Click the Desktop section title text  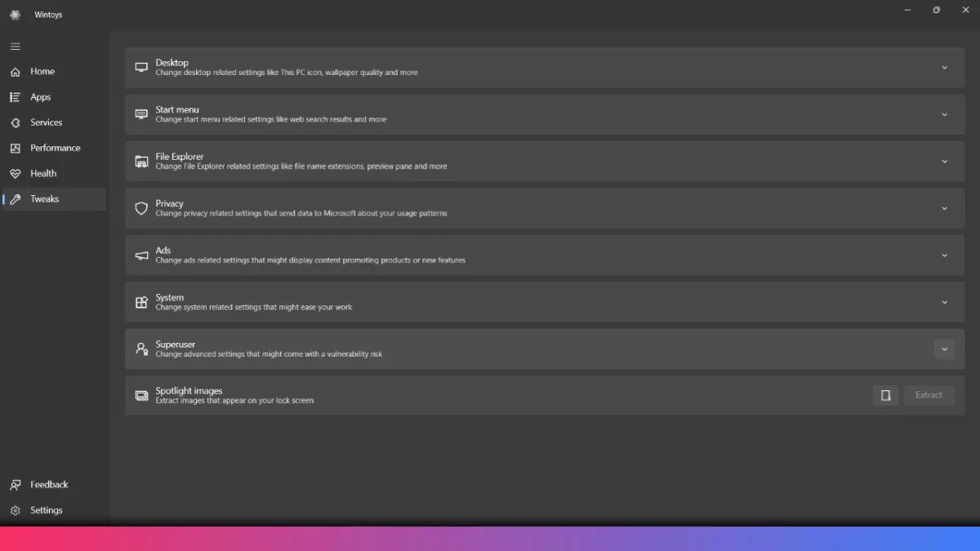[x=171, y=63]
